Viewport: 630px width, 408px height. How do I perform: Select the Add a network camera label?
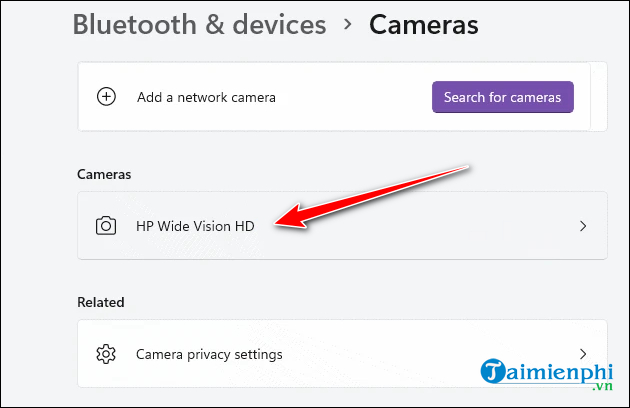pos(206,97)
